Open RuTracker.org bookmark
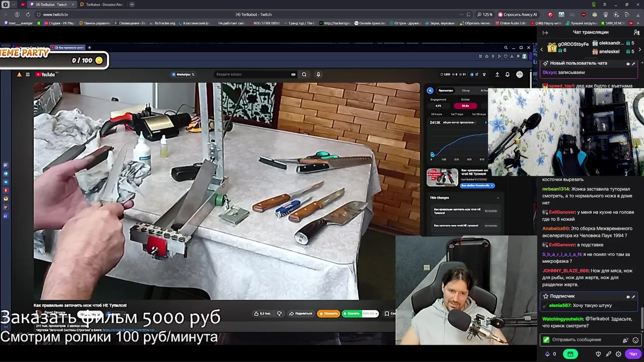The width and height of the screenshot is (644, 362). point(163,23)
